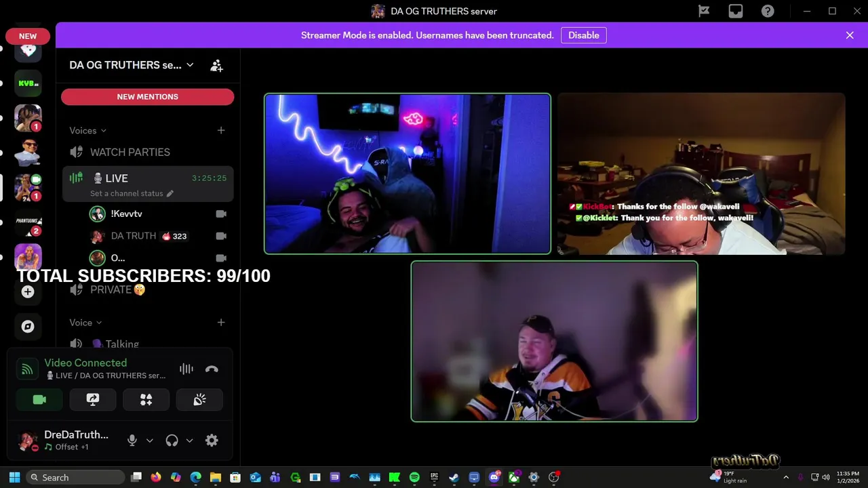868x488 pixels.
Task: Turn off the camera with the green video button
Action: pyautogui.click(x=39, y=400)
